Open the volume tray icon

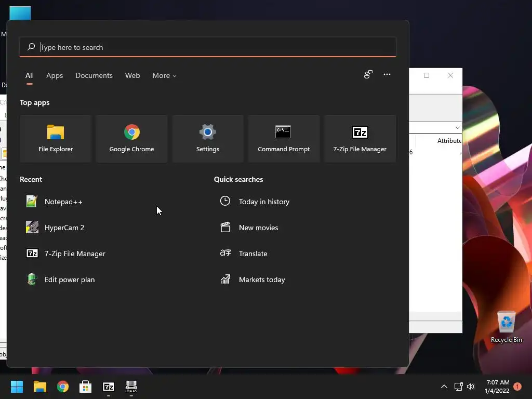tap(471, 387)
